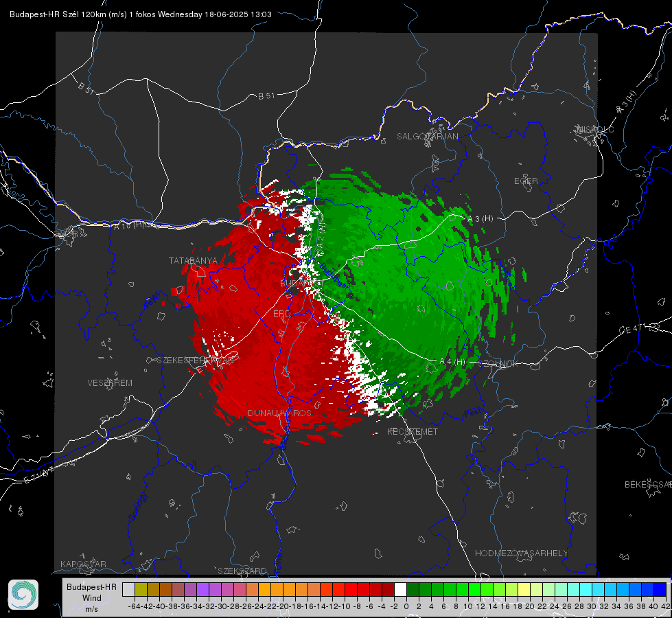This screenshot has height=618, width=672.
Task: Click the Budapest-HR Wind m/s legend label
Action: (92, 597)
